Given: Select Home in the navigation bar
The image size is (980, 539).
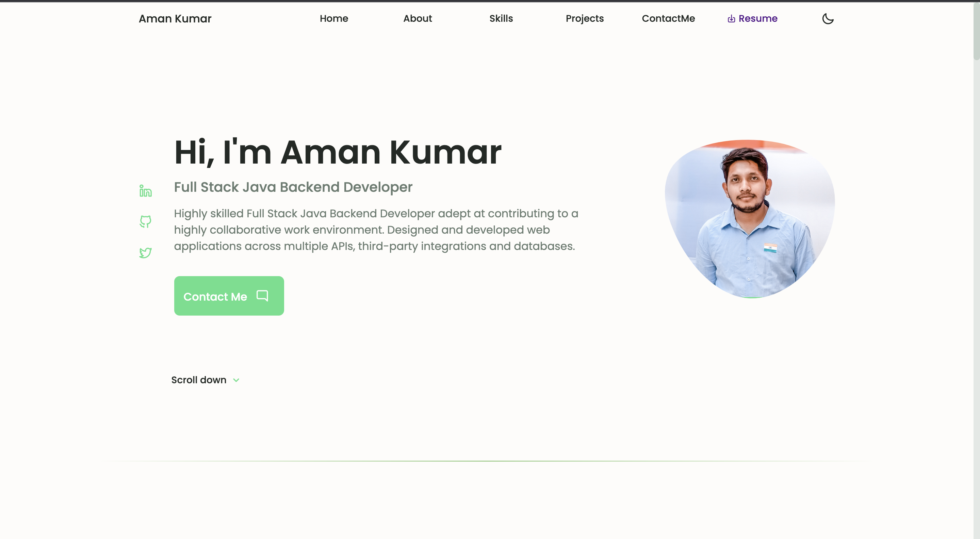Looking at the screenshot, I should click(x=333, y=18).
